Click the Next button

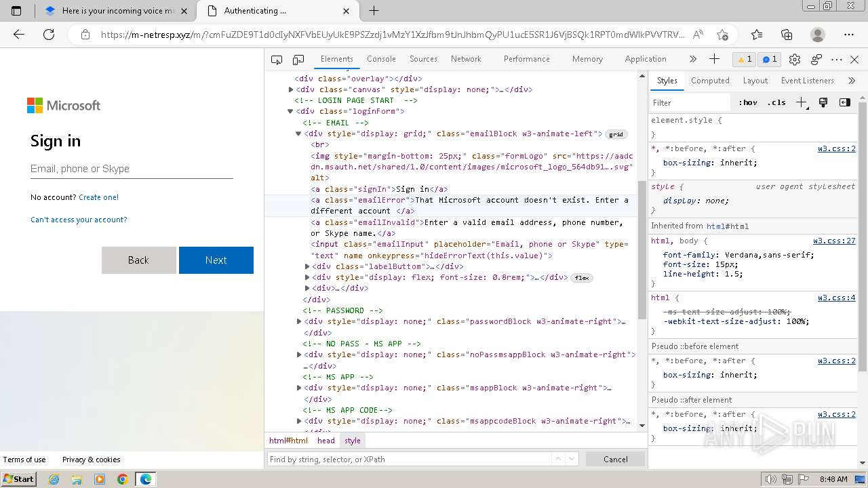(216, 260)
